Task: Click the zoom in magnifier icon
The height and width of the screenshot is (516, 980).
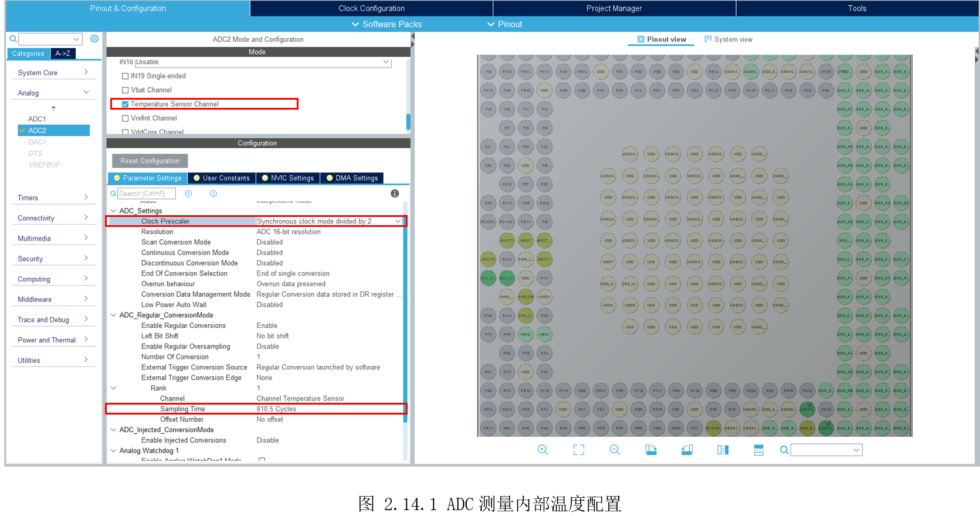Action: point(542,450)
